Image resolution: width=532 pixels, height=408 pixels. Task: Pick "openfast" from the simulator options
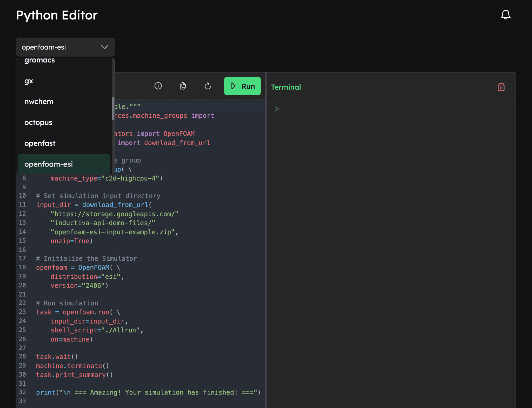coord(40,143)
